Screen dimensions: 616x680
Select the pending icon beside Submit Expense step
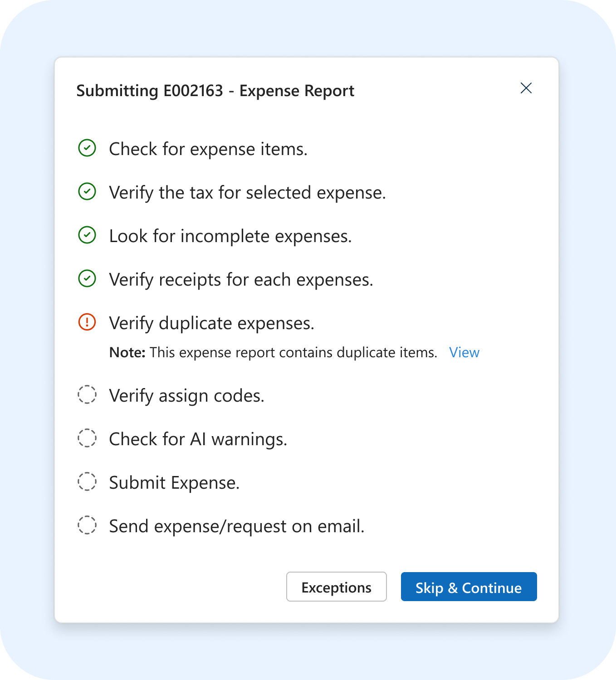pos(87,481)
